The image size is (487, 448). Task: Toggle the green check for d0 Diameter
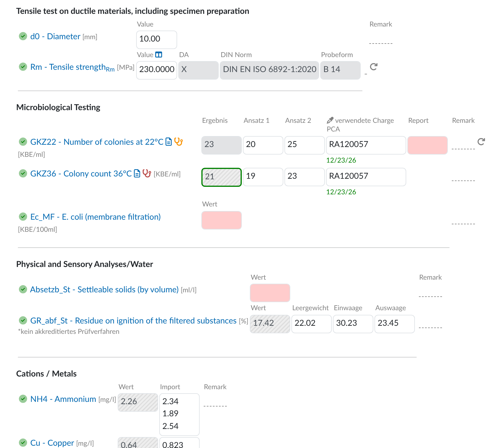tap(23, 36)
